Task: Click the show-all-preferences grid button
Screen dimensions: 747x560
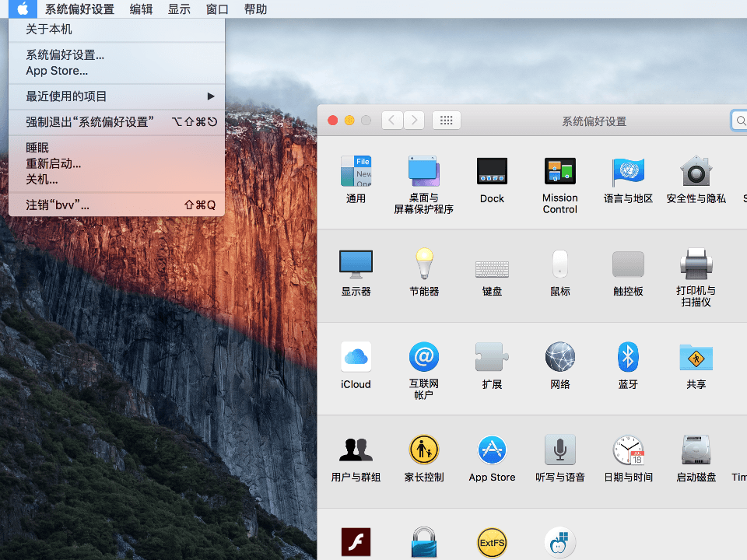Action: [446, 120]
